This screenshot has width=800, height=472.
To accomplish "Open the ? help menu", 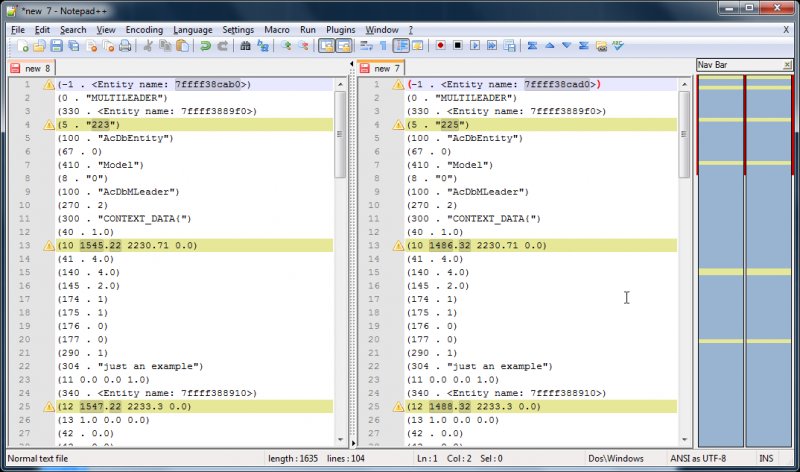I will (x=411, y=30).
